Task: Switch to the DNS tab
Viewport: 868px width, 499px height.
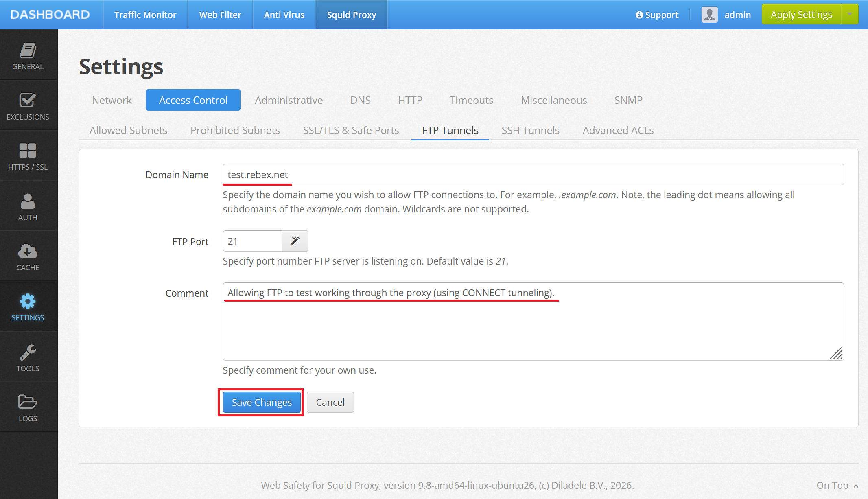Action: pos(361,100)
